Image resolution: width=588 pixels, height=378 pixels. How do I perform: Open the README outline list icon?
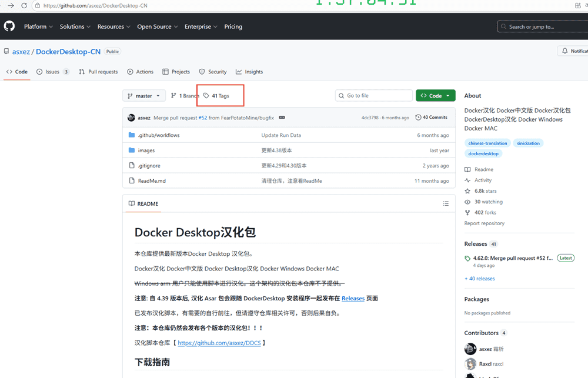(446, 204)
